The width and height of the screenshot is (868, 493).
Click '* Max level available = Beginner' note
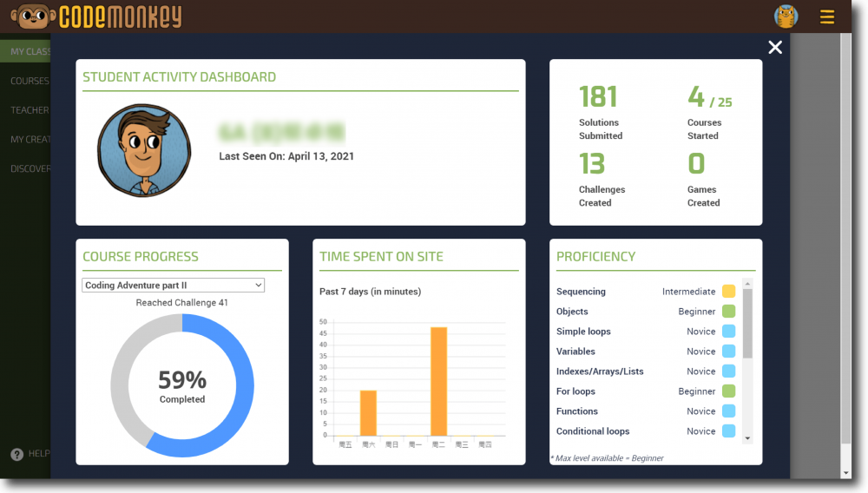(x=608, y=458)
